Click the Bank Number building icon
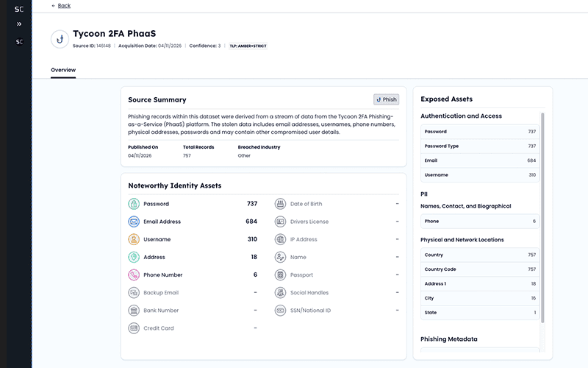 click(134, 311)
